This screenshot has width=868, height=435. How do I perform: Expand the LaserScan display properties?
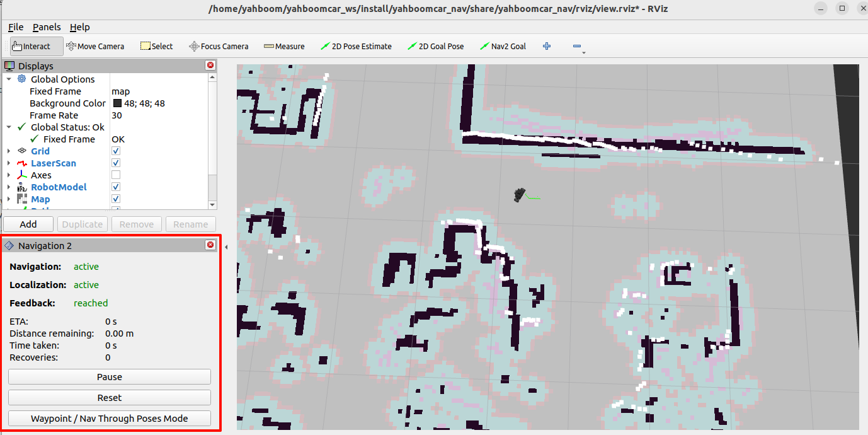tap(9, 163)
